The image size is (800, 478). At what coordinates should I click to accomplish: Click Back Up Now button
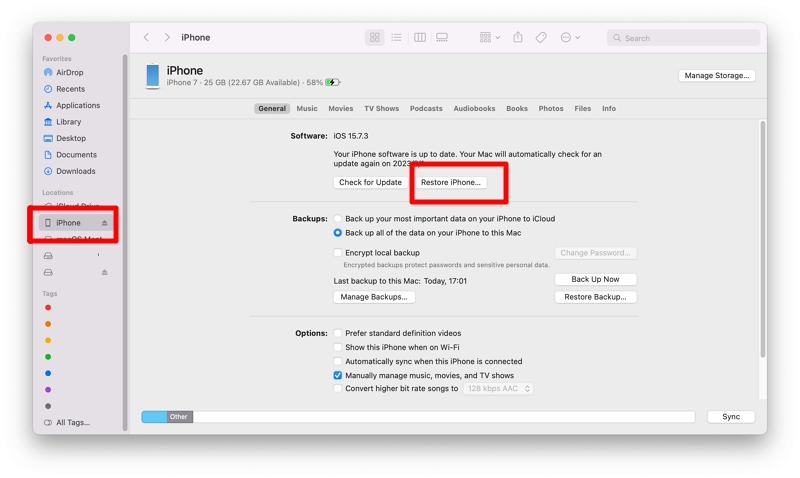pos(595,279)
